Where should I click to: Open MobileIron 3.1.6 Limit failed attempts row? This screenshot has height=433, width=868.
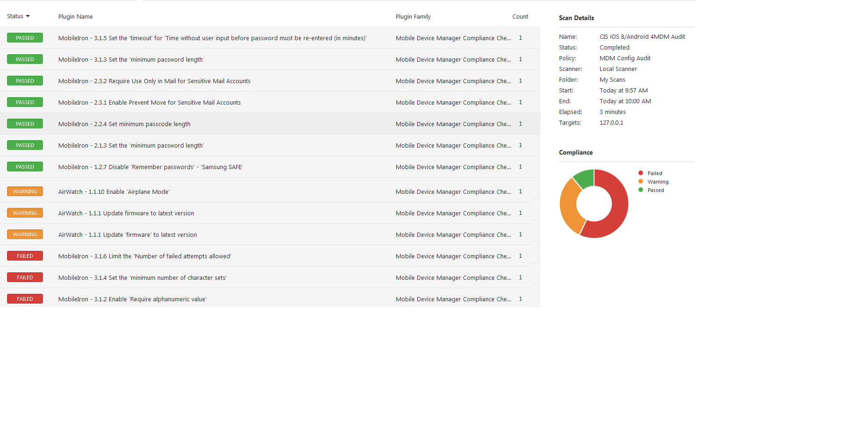pos(270,256)
